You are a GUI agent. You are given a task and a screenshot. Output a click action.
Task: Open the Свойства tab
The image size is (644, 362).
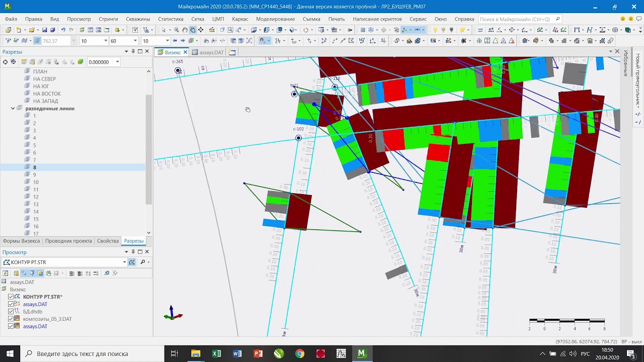[x=108, y=241]
